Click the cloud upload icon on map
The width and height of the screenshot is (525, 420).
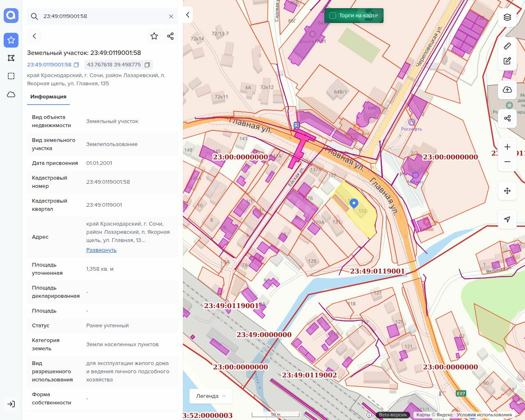507,90
